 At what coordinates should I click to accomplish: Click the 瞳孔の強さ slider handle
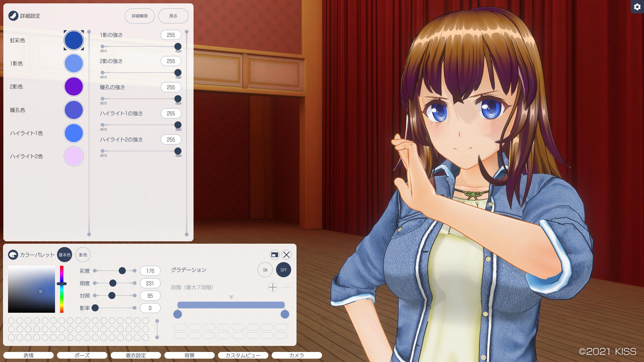pos(178,99)
